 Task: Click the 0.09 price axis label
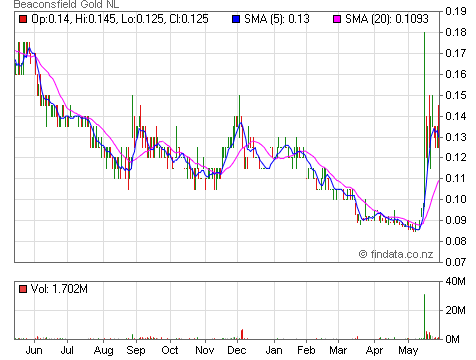[456, 220]
